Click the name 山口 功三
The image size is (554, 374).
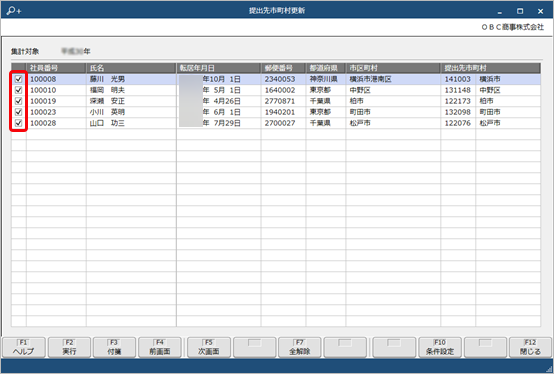pyautogui.click(x=107, y=123)
